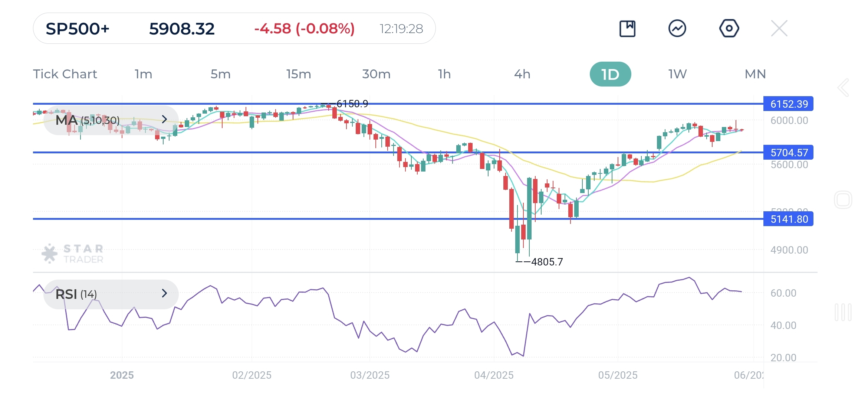Image resolution: width=868 pixels, height=401 pixels.
Task: Select the square drawing icon on right sidebar
Action: tap(844, 199)
